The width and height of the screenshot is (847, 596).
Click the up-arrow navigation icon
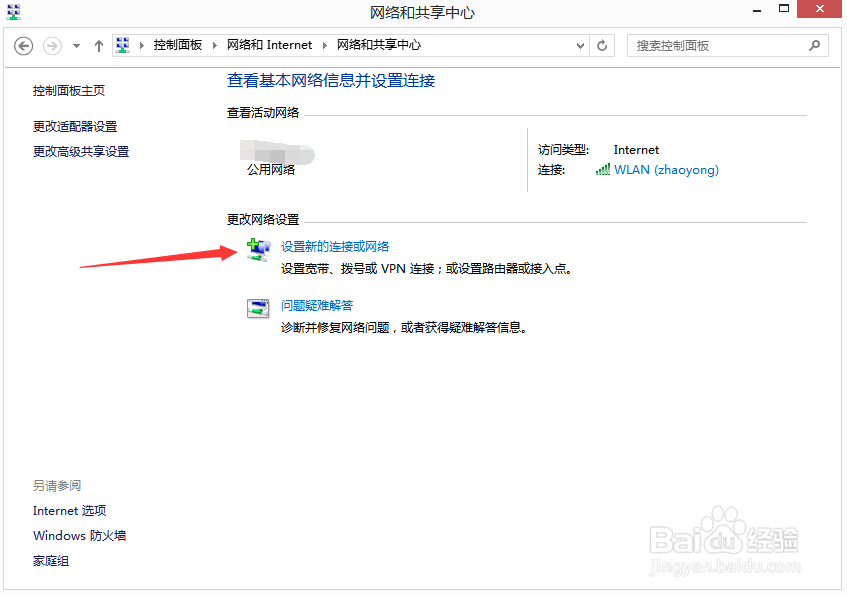[97, 45]
